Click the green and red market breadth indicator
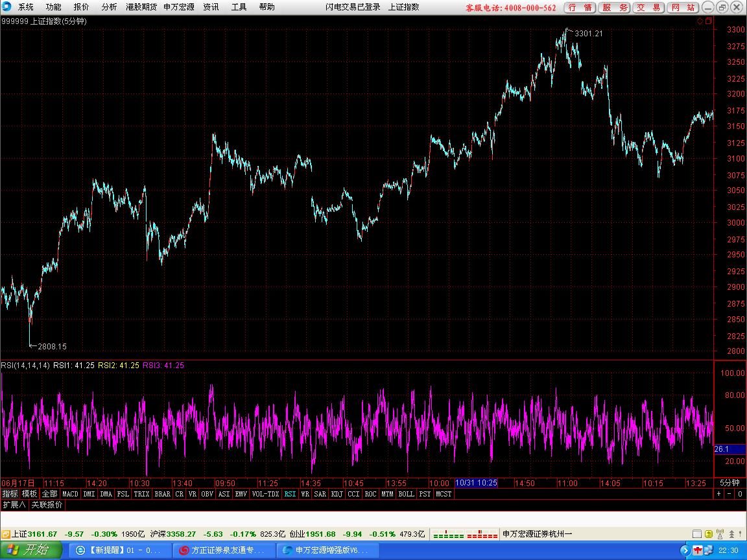This screenshot has height=560, width=747. coord(464,534)
